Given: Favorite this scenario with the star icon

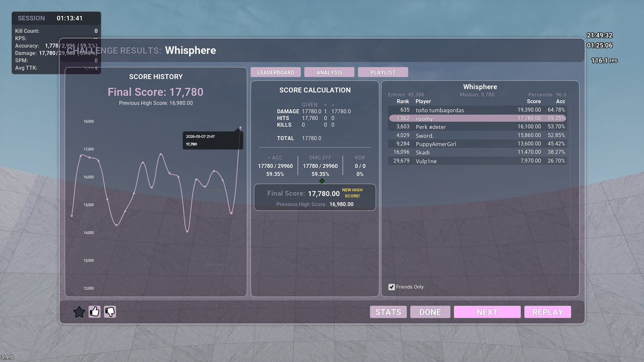Looking at the screenshot, I should point(79,312).
